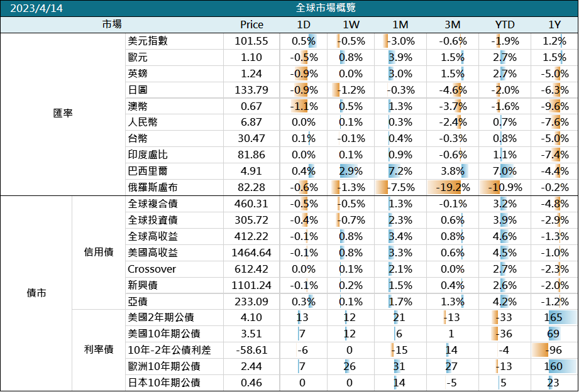Select the 10年-2年公債利差 row label
This screenshot has height=392, width=579.
(169, 350)
